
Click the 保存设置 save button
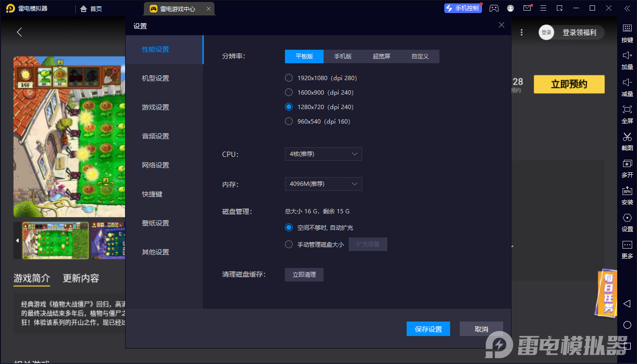(428, 329)
